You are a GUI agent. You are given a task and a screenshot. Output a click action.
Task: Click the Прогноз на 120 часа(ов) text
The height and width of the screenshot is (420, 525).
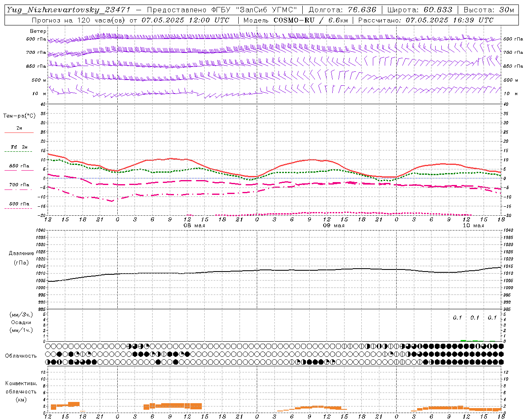(79, 20)
